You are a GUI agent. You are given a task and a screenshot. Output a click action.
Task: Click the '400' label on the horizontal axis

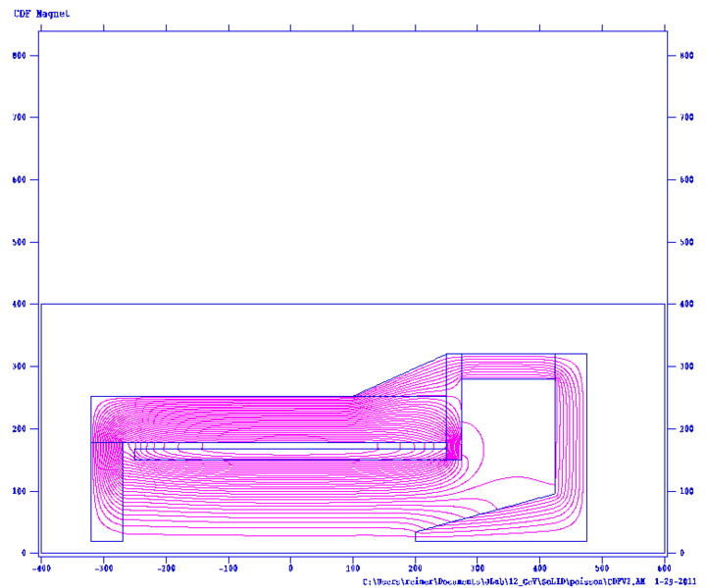[540, 568]
